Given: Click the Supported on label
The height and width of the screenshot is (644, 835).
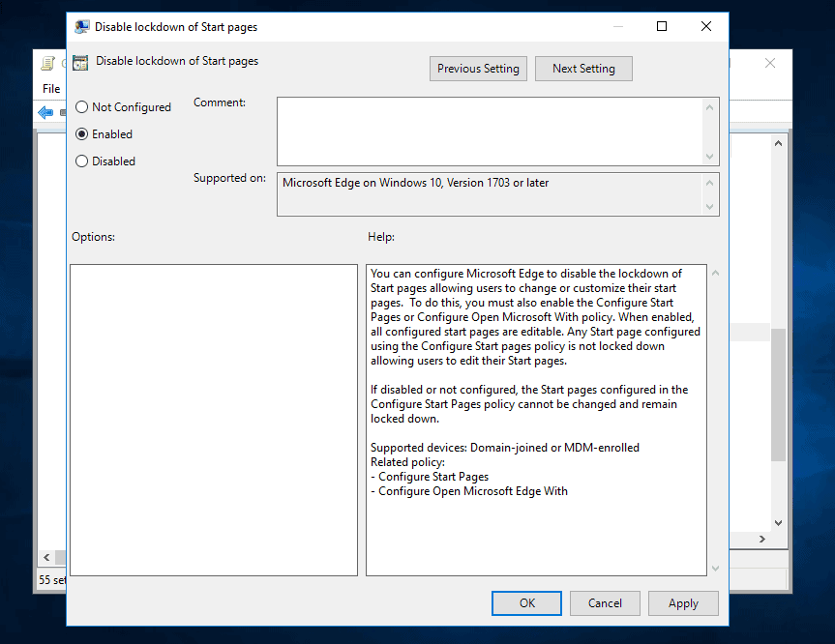Looking at the screenshot, I should click(229, 178).
